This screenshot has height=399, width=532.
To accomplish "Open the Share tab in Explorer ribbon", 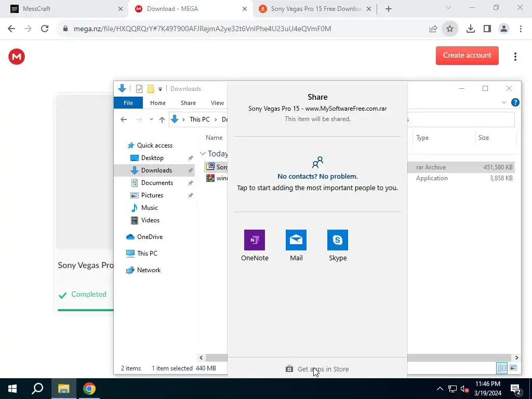I will (188, 103).
